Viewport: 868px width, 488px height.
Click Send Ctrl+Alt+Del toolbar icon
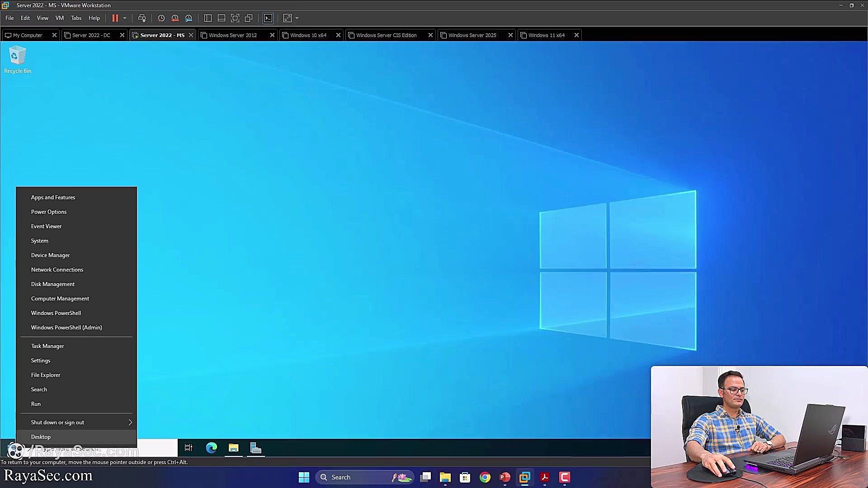coord(142,18)
